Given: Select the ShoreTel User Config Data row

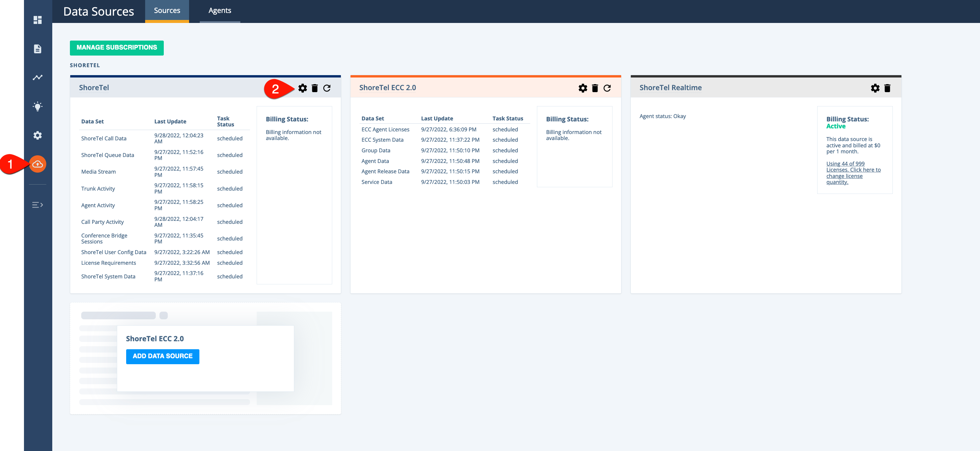Looking at the screenshot, I should tap(165, 252).
